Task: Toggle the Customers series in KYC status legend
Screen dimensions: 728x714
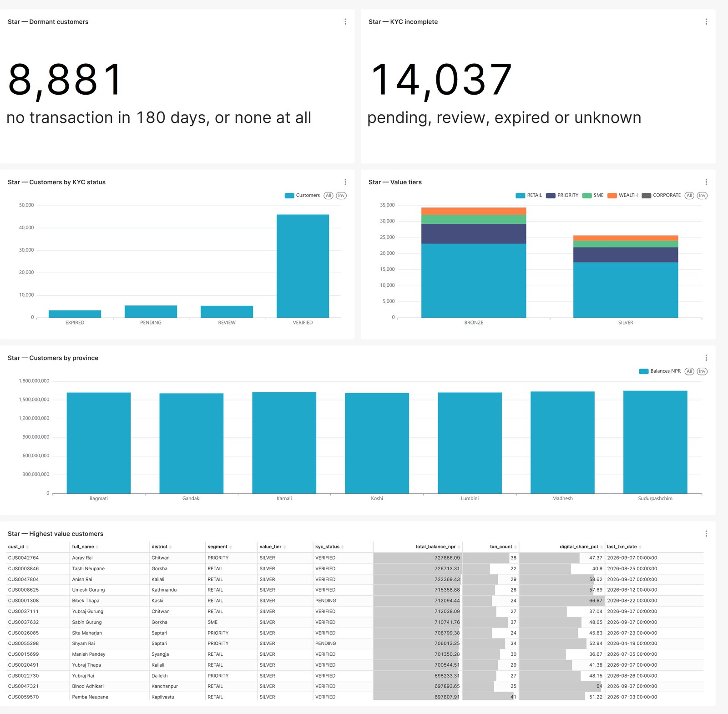Action: [302, 196]
